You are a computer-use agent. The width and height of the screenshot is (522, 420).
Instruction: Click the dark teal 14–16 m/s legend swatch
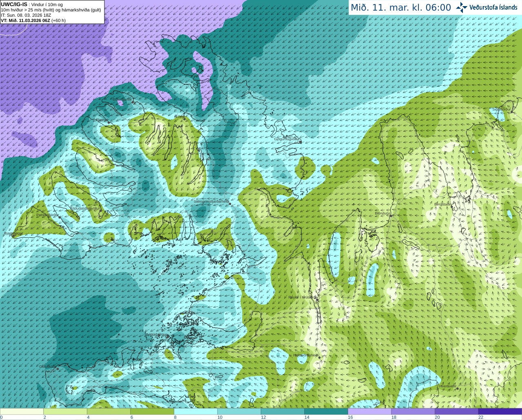pyautogui.click(x=326, y=411)
